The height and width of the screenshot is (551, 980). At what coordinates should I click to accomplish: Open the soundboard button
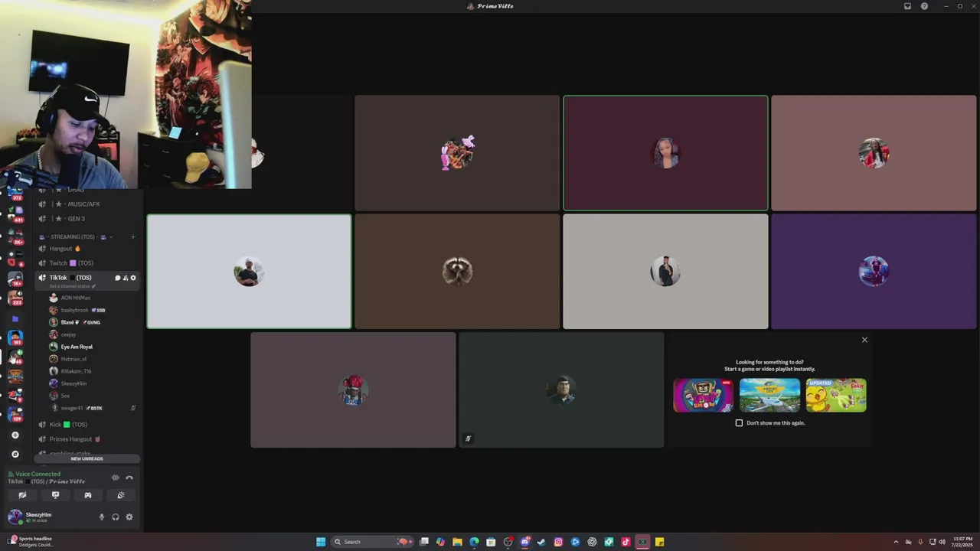[121, 495]
